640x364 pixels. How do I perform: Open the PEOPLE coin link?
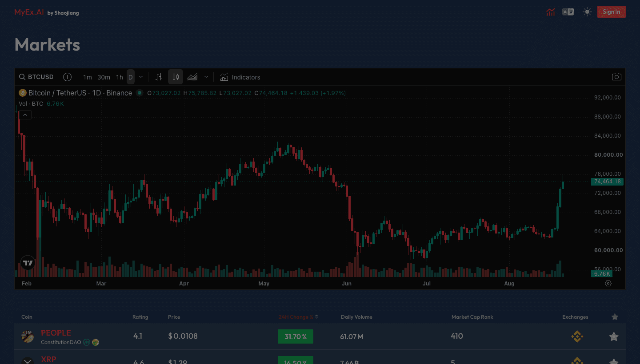pos(56,332)
